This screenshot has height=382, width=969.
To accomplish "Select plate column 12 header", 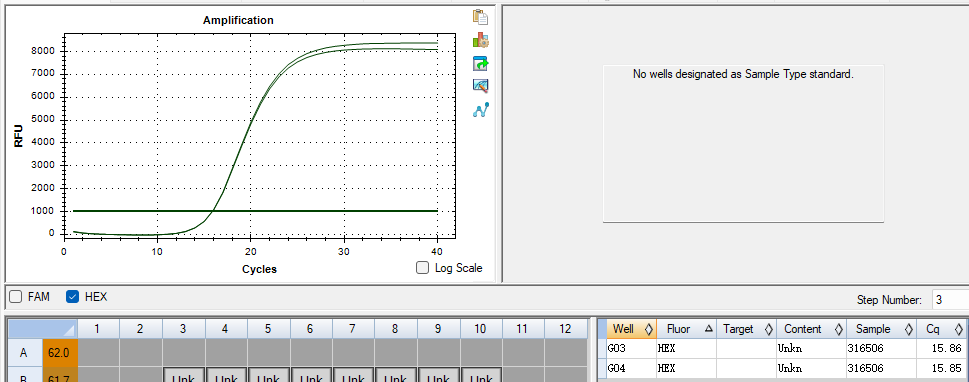I will (565, 329).
